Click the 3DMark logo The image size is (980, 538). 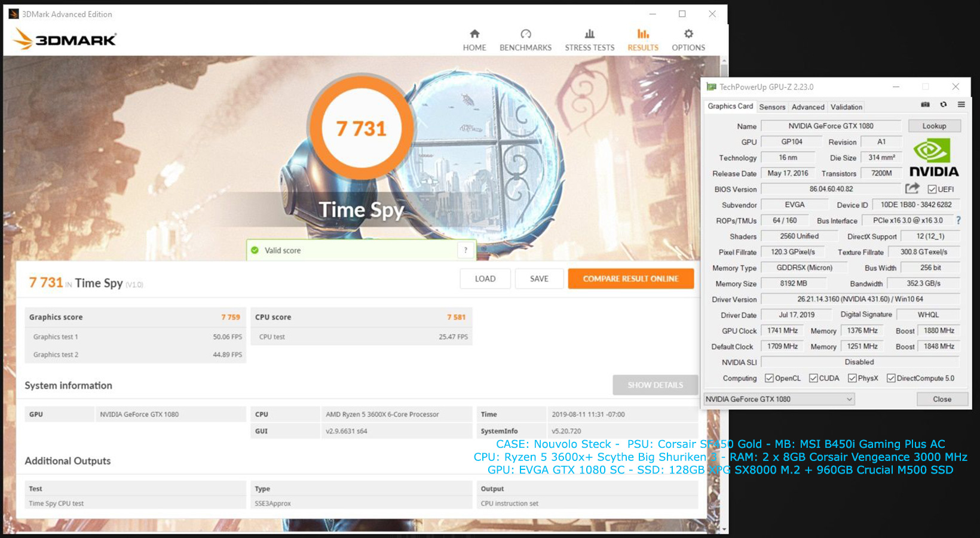click(65, 39)
